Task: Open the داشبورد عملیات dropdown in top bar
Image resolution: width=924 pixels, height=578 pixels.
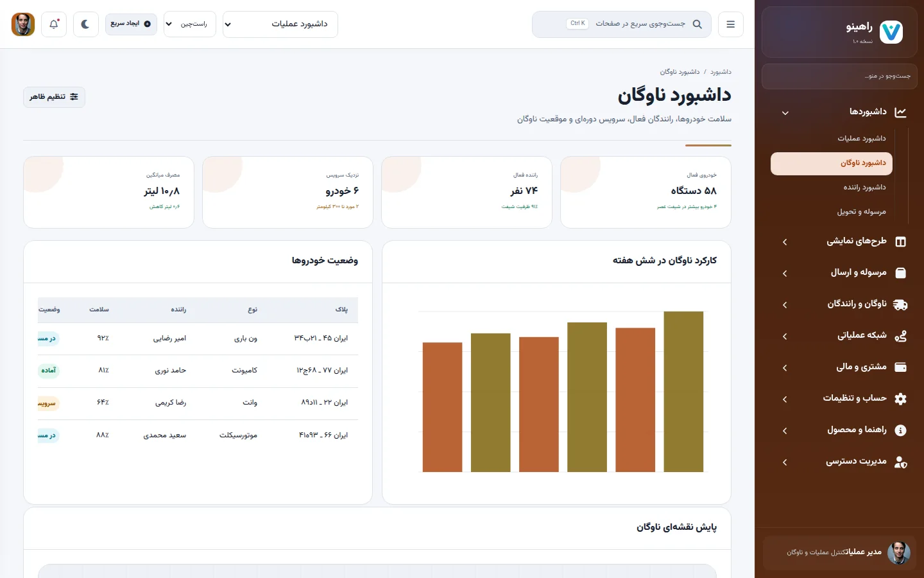Action: point(280,24)
